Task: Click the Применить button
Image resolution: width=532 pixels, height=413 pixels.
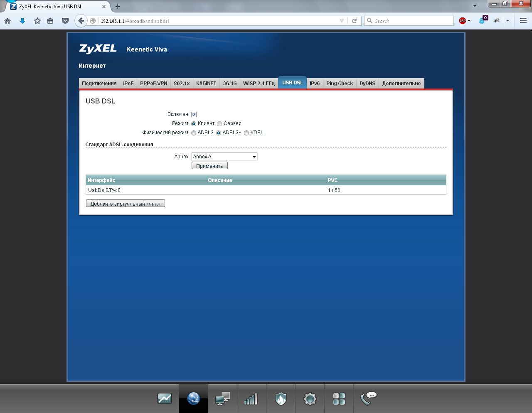Action: [x=209, y=166]
